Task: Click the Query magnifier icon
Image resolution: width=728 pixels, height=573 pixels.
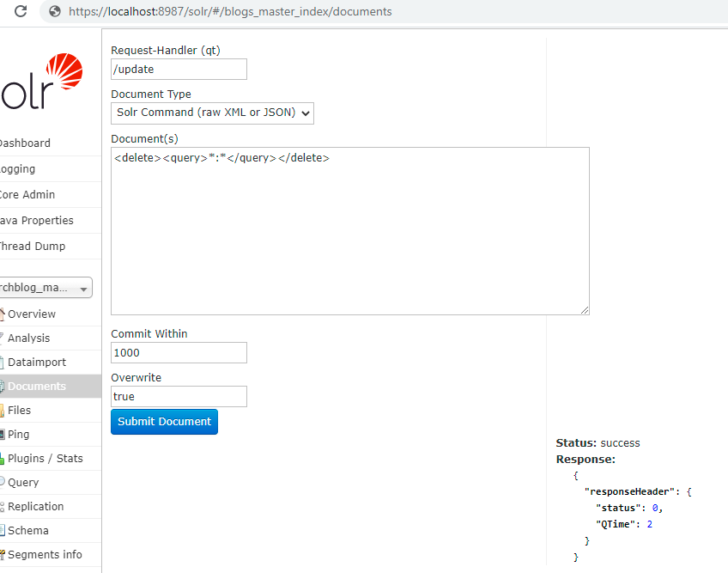Action: click(x=3, y=482)
